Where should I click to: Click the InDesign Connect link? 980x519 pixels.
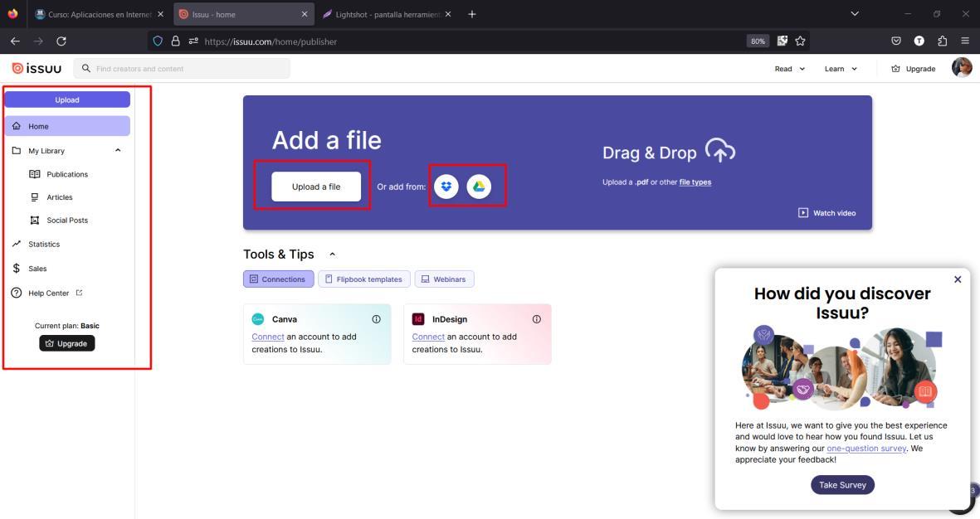428,337
